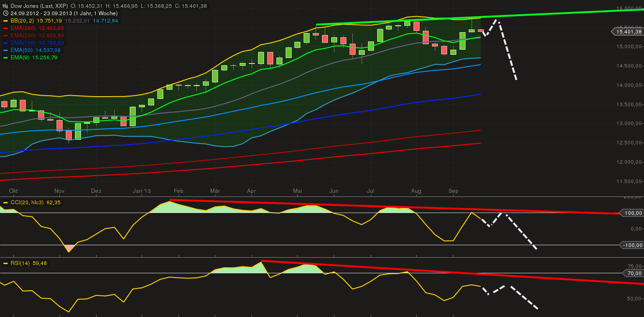Image resolution: width=644 pixels, height=317 pixels.
Task: Click the red EMA(260) legend marker
Action: [x=6, y=28]
